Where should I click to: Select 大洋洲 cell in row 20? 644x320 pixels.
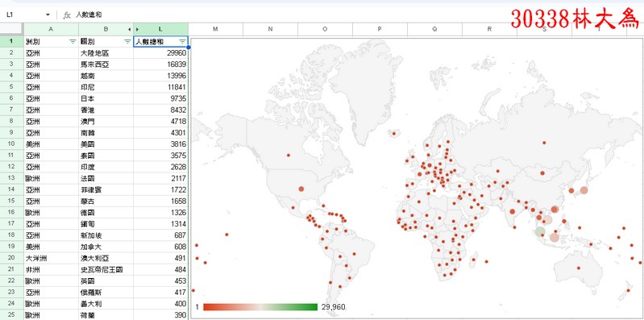tap(51, 258)
